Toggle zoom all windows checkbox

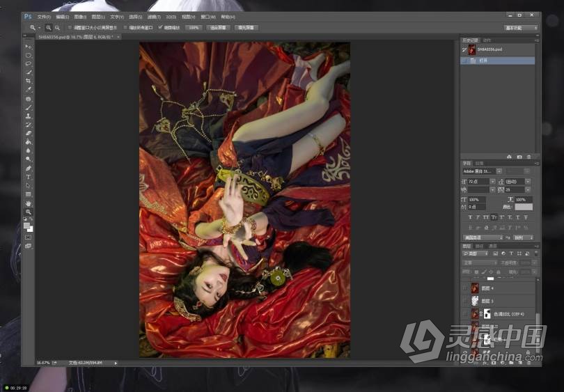click(x=125, y=28)
